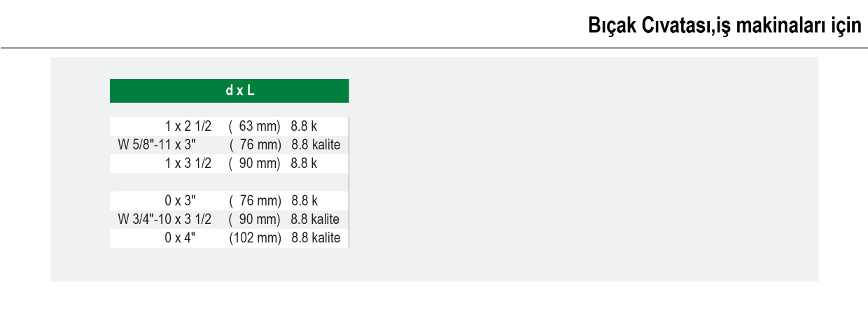Click "8.8 k" in the 1 x 2 1/2 row
The width and height of the screenshot is (868, 336).
[x=304, y=127]
